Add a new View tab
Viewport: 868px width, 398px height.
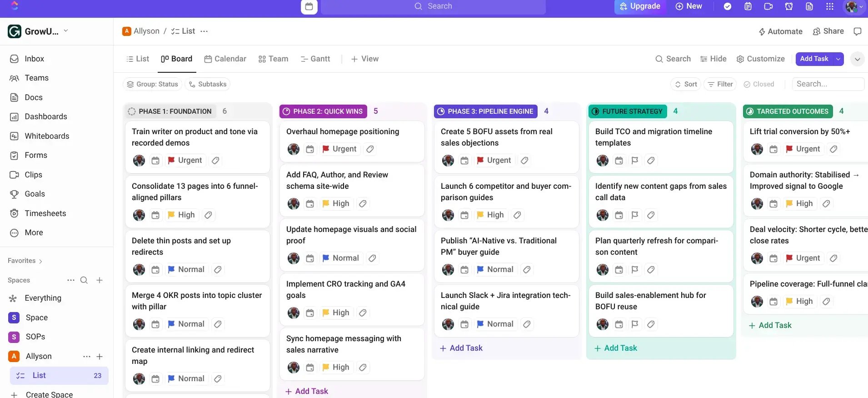365,59
